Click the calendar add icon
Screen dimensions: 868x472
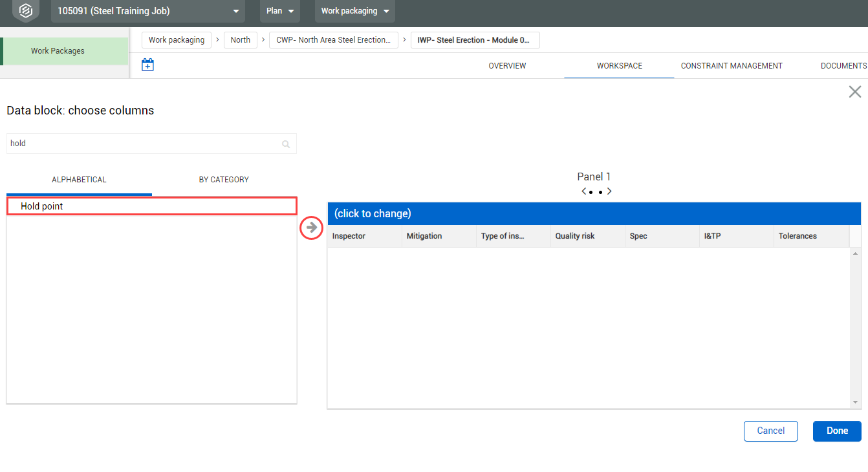147,65
